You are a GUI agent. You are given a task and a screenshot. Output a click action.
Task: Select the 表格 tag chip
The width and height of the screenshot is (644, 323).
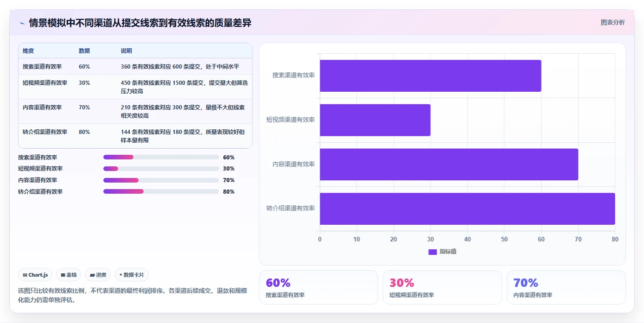click(x=69, y=275)
